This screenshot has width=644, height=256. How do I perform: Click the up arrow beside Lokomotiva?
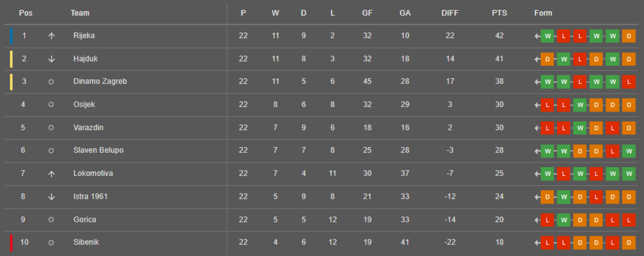coord(52,173)
